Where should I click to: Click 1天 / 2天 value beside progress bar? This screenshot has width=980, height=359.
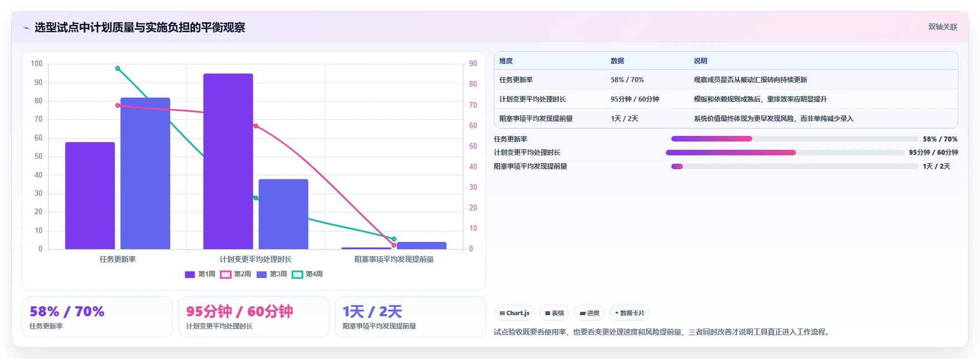(x=936, y=166)
